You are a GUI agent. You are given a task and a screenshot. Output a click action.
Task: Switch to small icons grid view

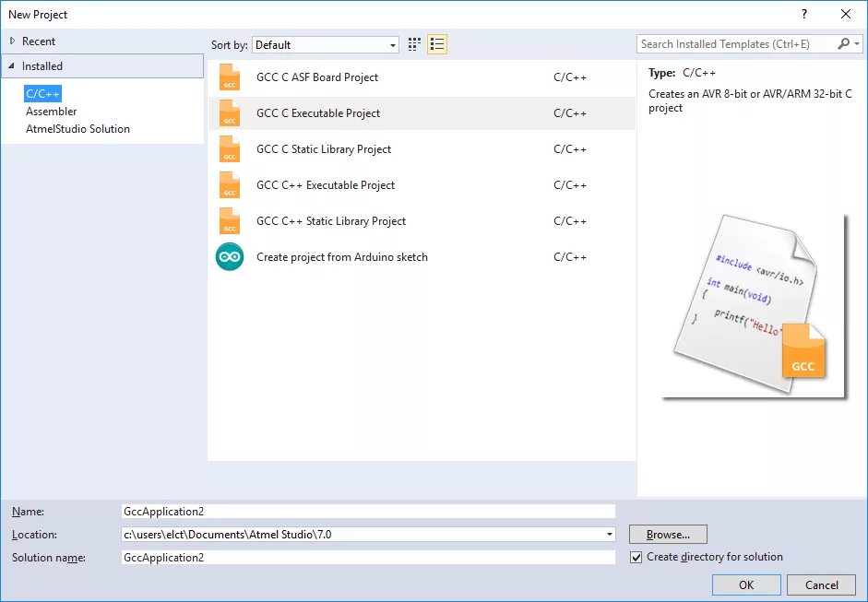pos(414,44)
